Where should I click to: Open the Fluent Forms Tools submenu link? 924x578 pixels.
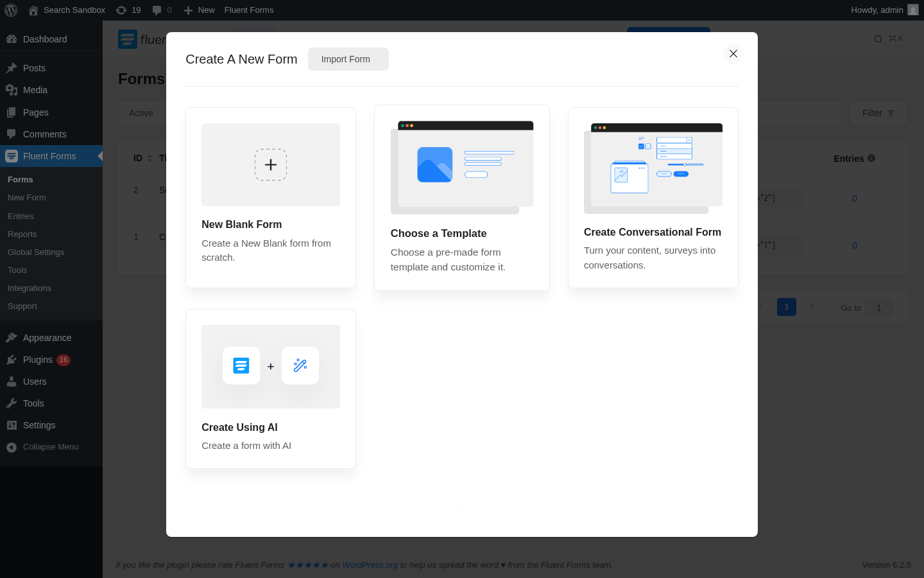[x=17, y=270]
